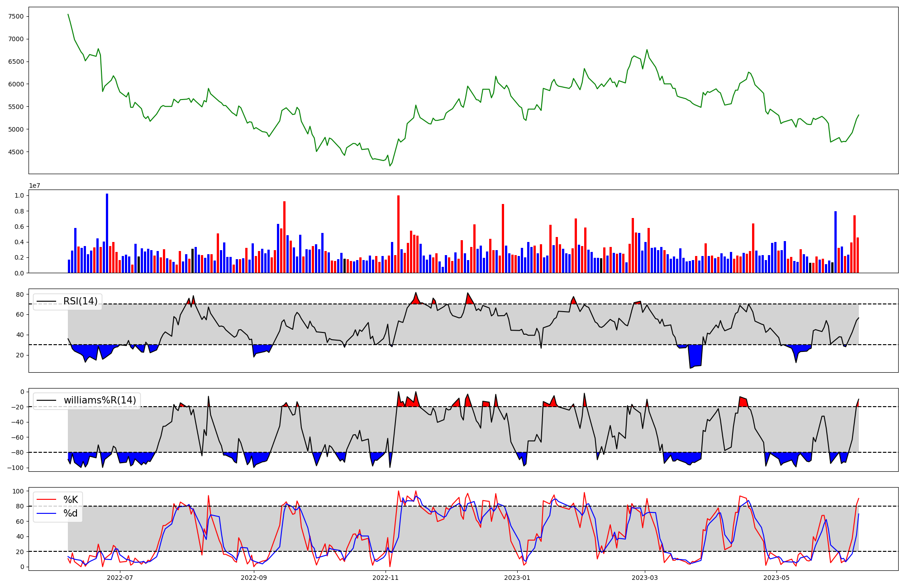Click the blue %d legend line sample
The width and height of the screenshot is (905, 588).
(x=47, y=513)
